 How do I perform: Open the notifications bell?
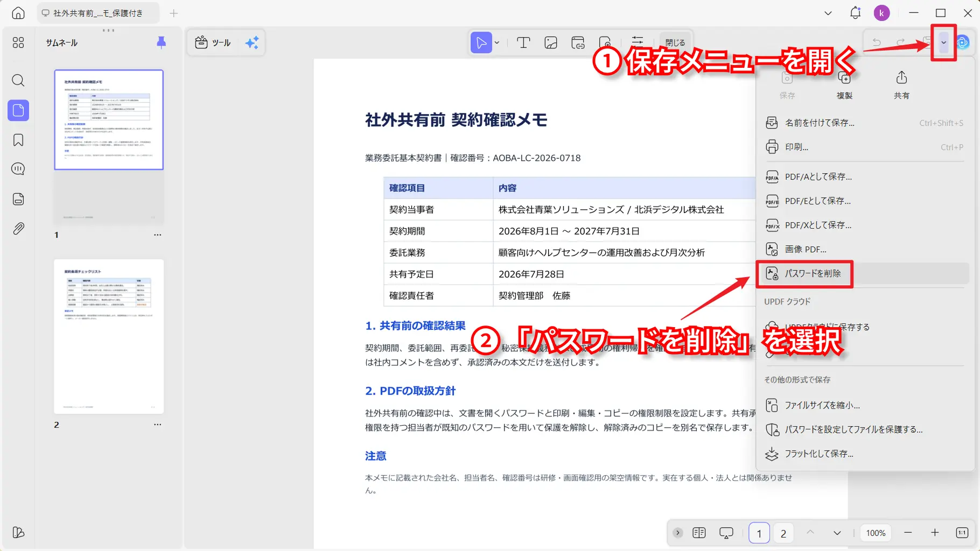click(855, 13)
